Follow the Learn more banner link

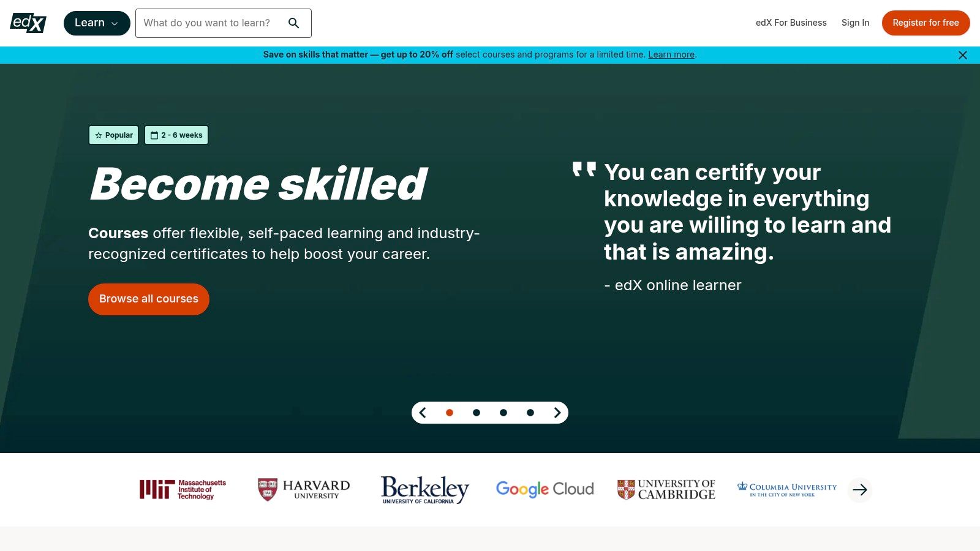671,54
